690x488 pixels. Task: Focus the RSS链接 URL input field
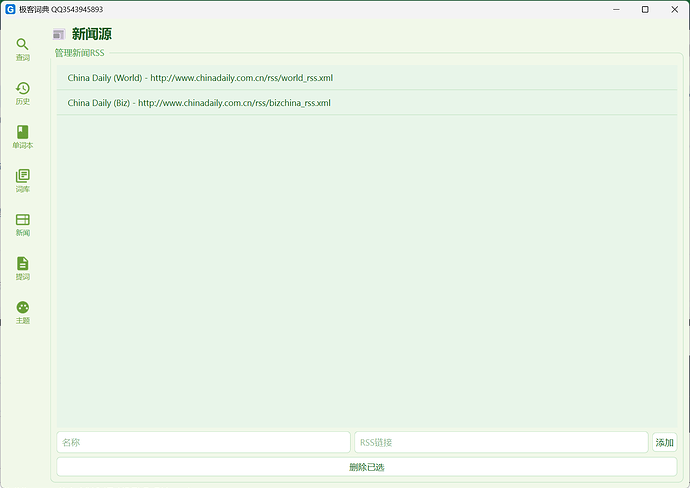click(501, 442)
